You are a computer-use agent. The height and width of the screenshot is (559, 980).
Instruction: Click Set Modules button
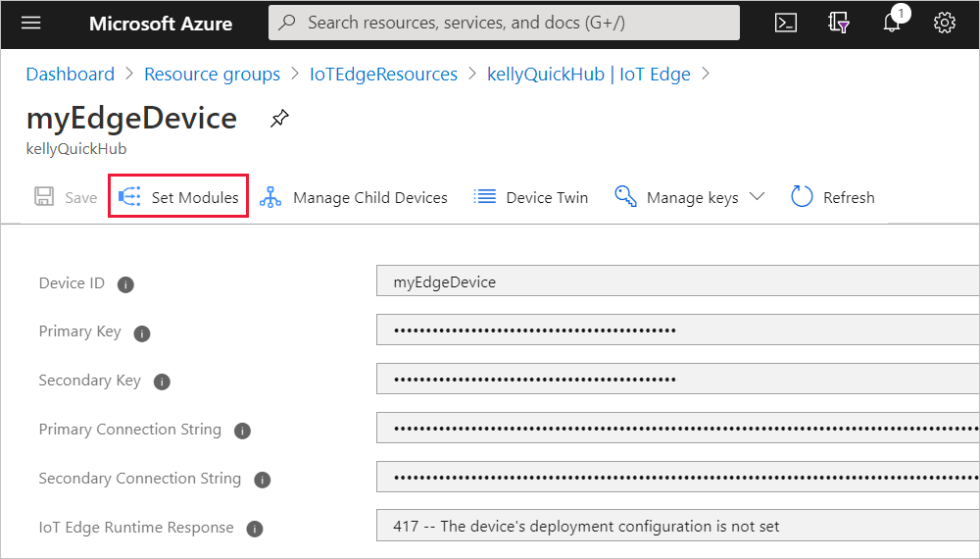click(178, 197)
